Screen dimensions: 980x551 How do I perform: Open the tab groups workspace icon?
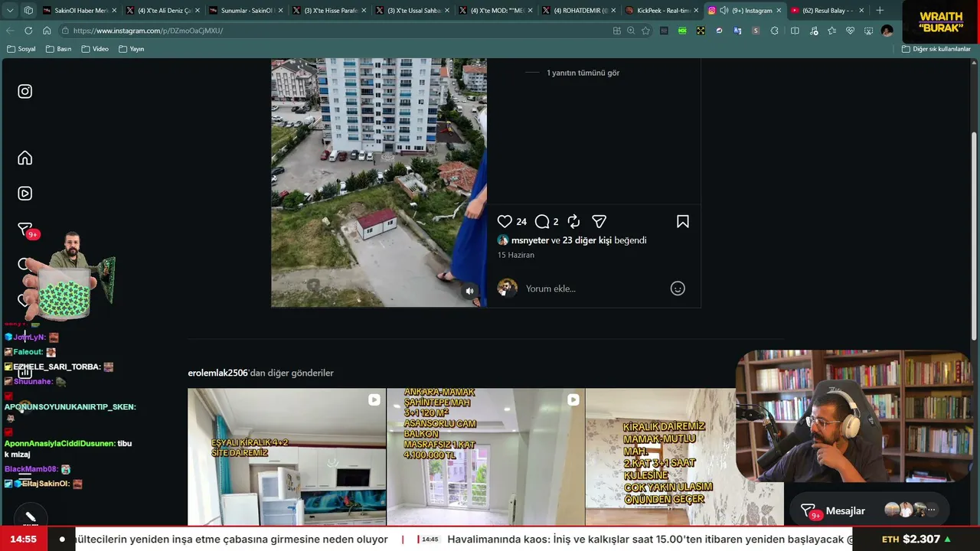pos(28,11)
